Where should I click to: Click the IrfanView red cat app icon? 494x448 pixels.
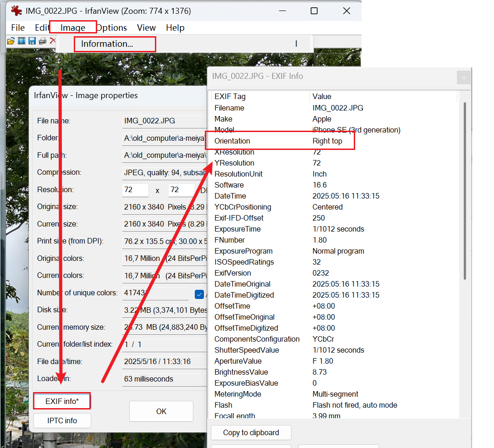tap(16, 11)
